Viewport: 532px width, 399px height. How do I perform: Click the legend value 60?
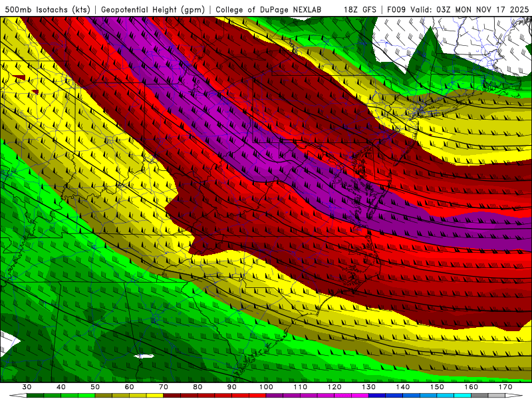click(129, 387)
